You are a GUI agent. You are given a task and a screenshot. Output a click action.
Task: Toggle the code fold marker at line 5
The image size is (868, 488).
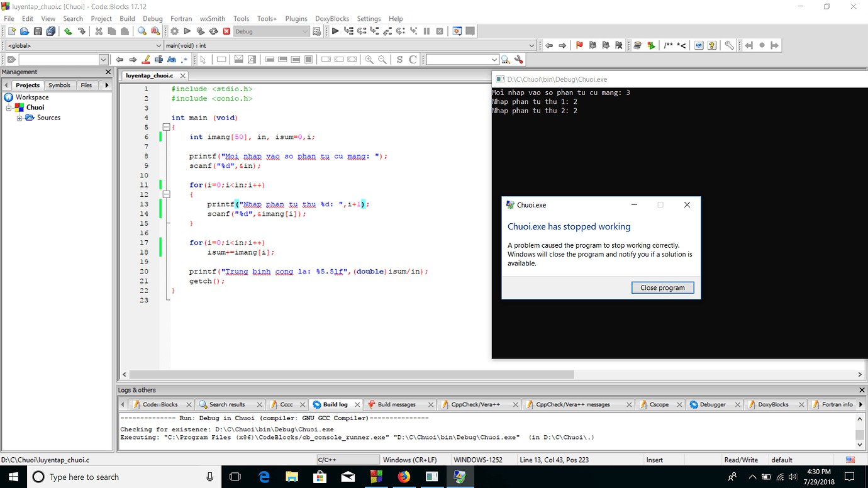coord(166,127)
